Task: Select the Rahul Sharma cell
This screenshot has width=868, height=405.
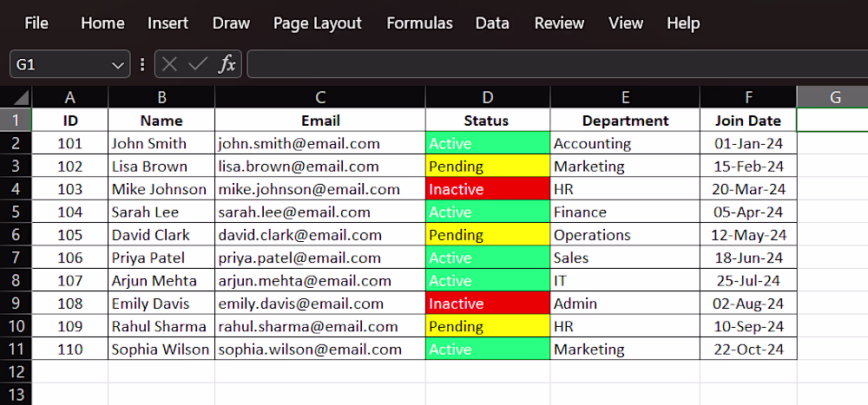Action: [161, 326]
